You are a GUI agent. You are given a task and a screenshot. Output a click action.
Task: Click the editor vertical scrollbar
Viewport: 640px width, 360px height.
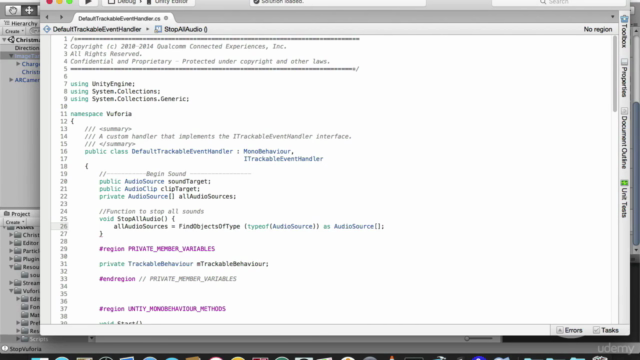pyautogui.click(x=615, y=180)
